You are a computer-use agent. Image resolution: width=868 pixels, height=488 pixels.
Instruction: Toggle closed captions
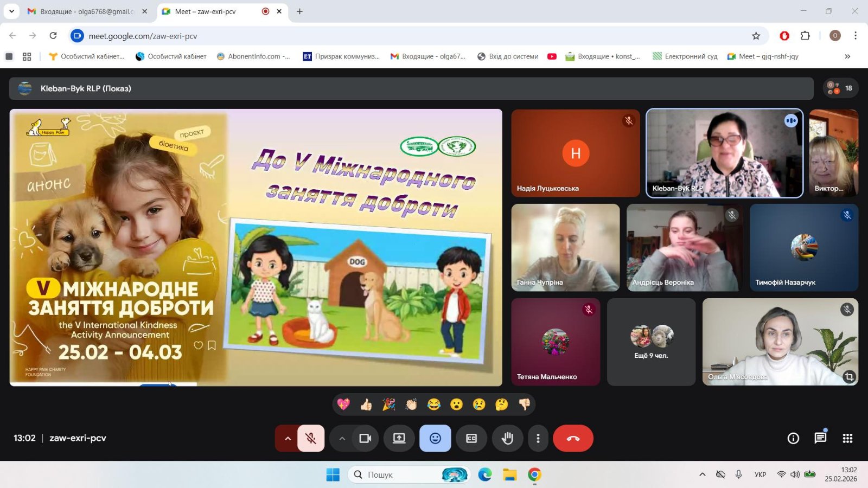pos(471,438)
